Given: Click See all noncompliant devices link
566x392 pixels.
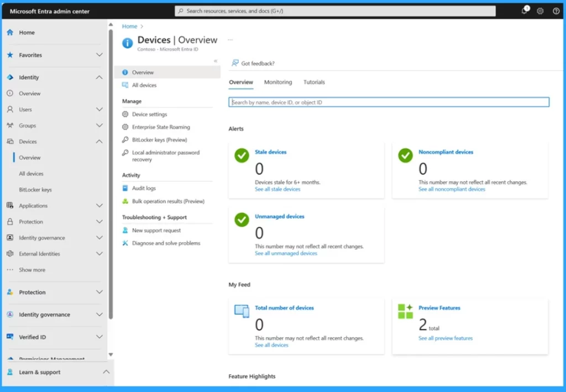Looking at the screenshot, I should tap(452, 189).
